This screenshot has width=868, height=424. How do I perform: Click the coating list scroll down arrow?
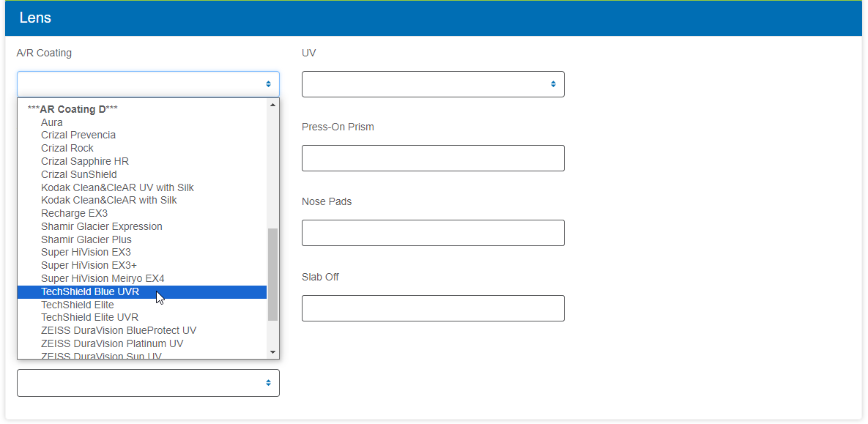272,352
